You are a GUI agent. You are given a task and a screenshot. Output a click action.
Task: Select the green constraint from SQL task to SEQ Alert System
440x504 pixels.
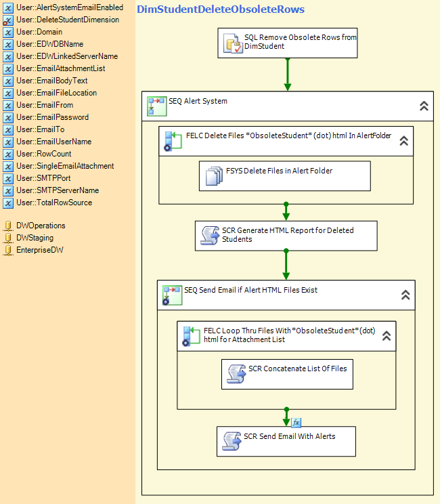tap(288, 75)
